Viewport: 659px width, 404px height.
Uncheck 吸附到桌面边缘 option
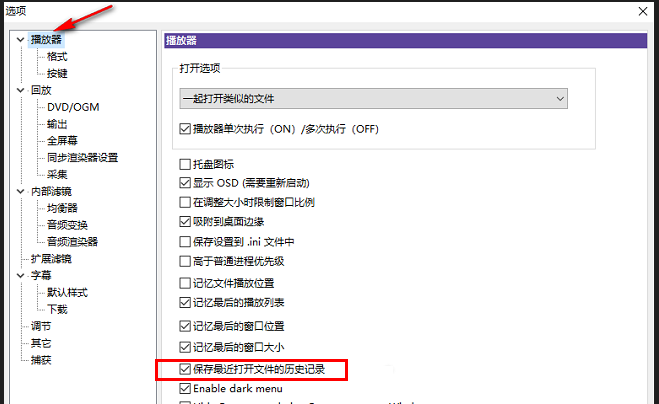(185, 221)
